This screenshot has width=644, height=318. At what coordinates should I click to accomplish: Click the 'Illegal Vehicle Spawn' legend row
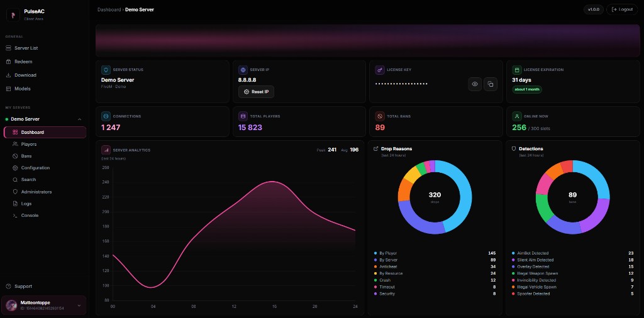pos(572,287)
